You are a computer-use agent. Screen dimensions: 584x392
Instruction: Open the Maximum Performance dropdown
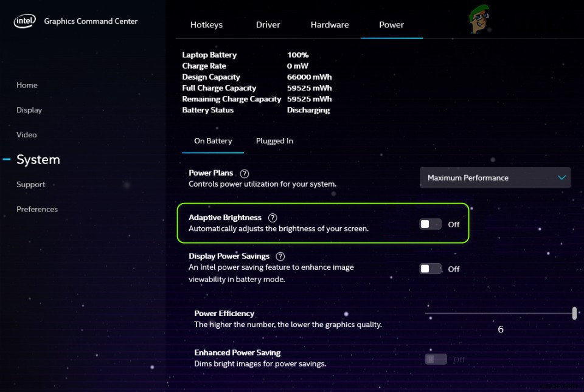tap(495, 178)
